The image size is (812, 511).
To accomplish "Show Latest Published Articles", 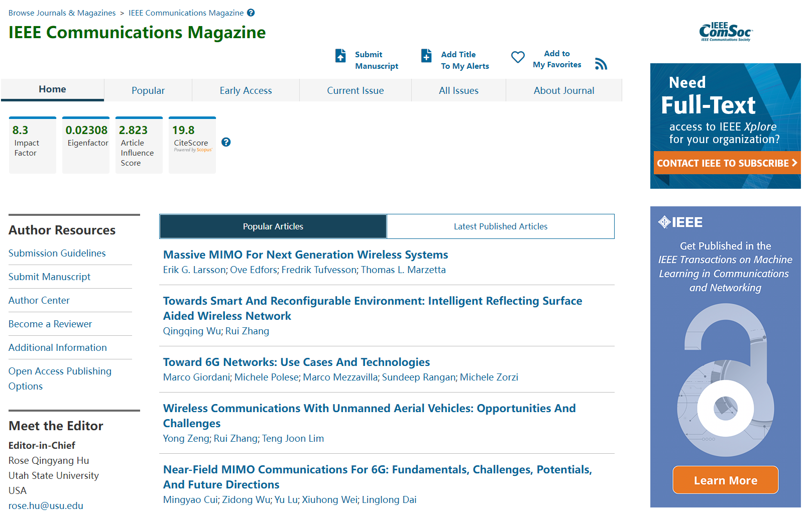I will point(501,226).
